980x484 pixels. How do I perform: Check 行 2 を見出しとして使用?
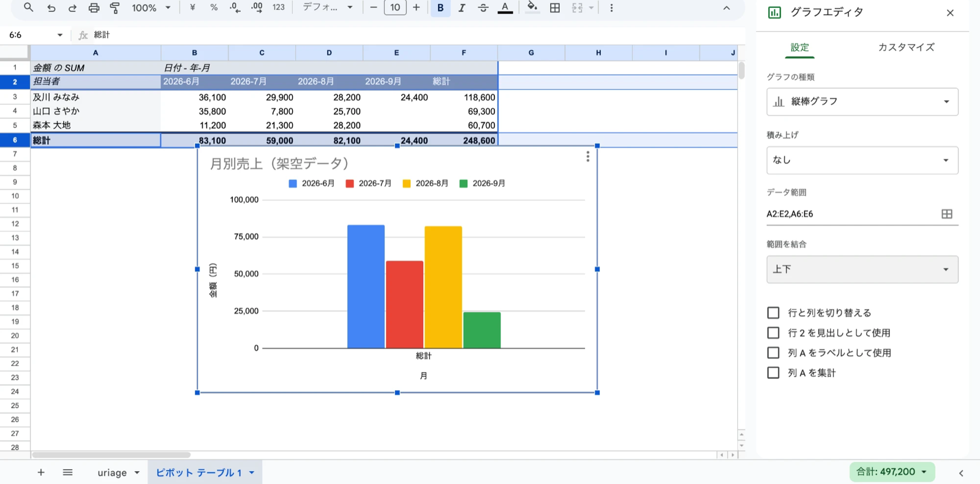(774, 333)
